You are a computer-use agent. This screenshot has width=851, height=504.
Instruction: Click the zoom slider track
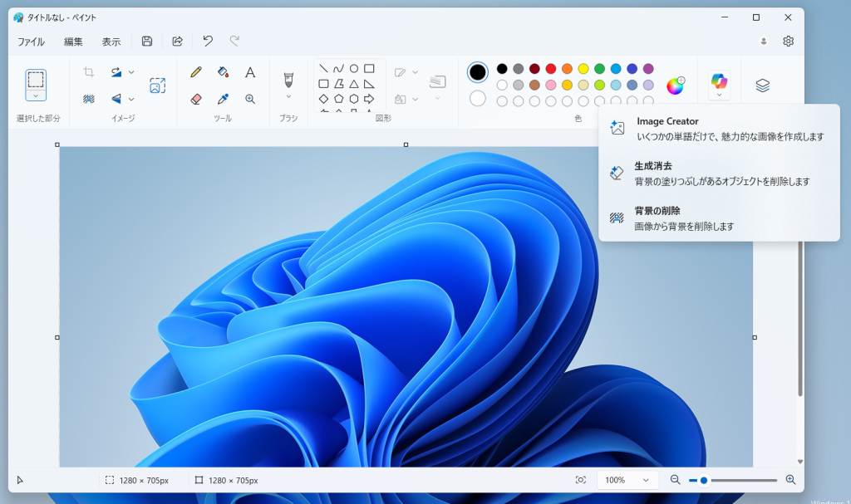click(x=733, y=480)
